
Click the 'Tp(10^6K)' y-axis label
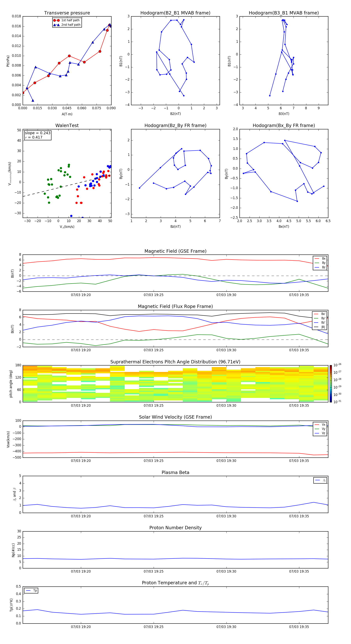point(11,605)
